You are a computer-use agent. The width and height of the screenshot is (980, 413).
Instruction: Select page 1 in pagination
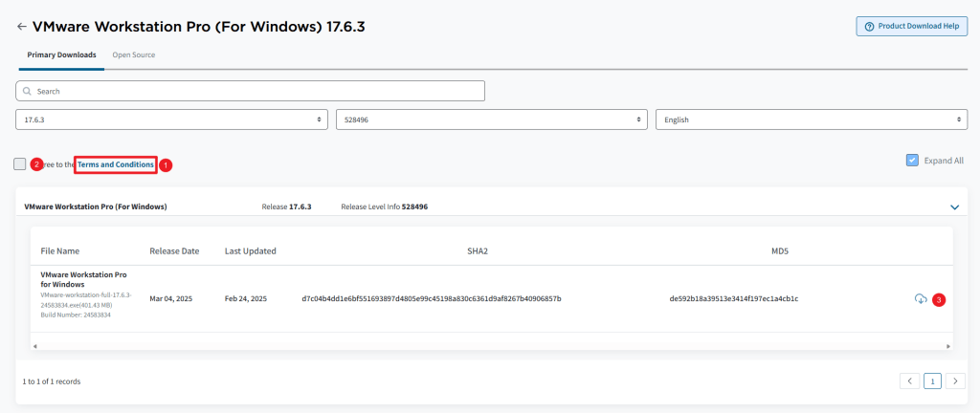932,380
